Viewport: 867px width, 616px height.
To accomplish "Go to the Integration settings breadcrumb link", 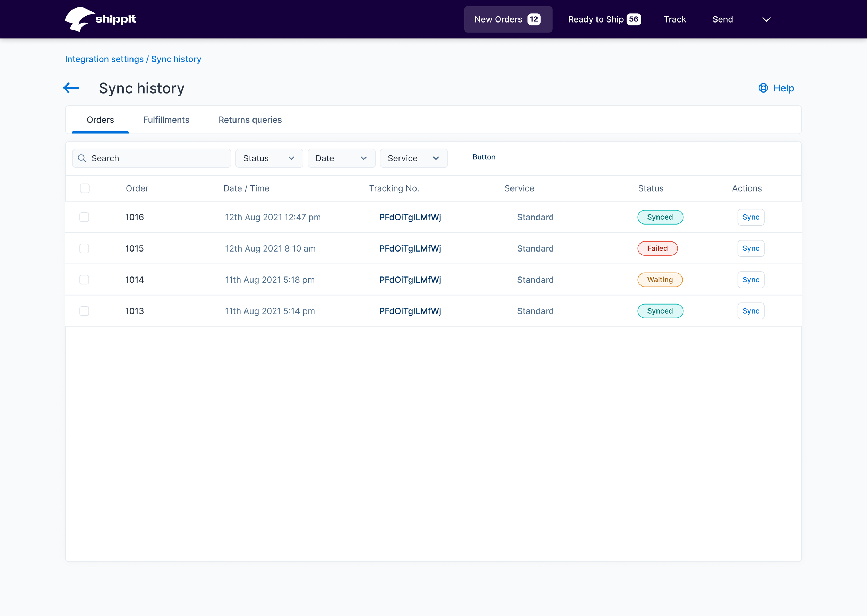I will pos(104,59).
